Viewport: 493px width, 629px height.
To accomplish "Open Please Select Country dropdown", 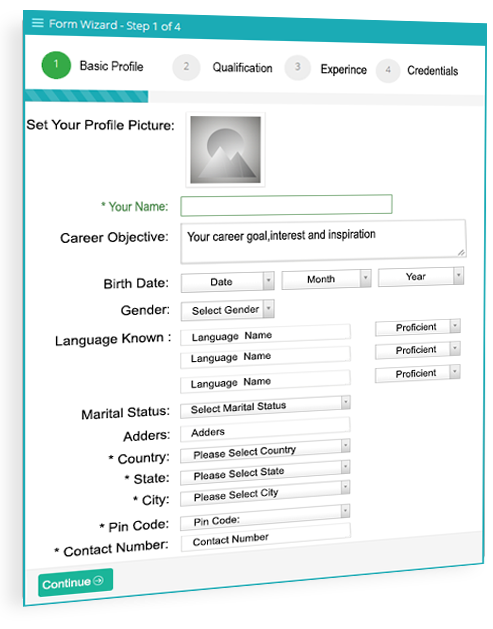I will [265, 451].
